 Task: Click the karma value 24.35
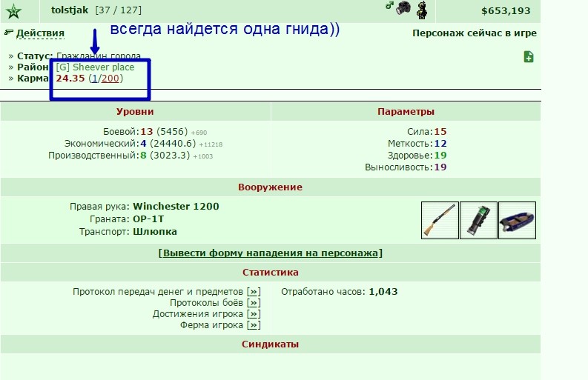[x=70, y=79]
